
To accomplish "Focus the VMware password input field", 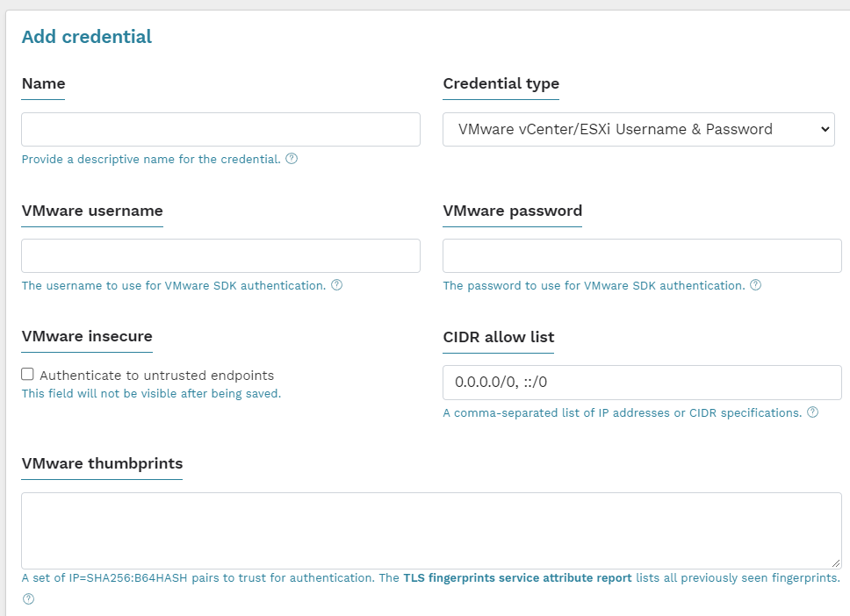I will [642, 255].
